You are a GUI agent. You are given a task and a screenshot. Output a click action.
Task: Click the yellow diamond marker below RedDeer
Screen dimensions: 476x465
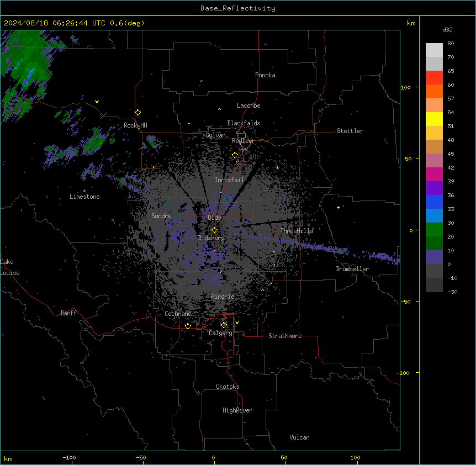coord(235,155)
